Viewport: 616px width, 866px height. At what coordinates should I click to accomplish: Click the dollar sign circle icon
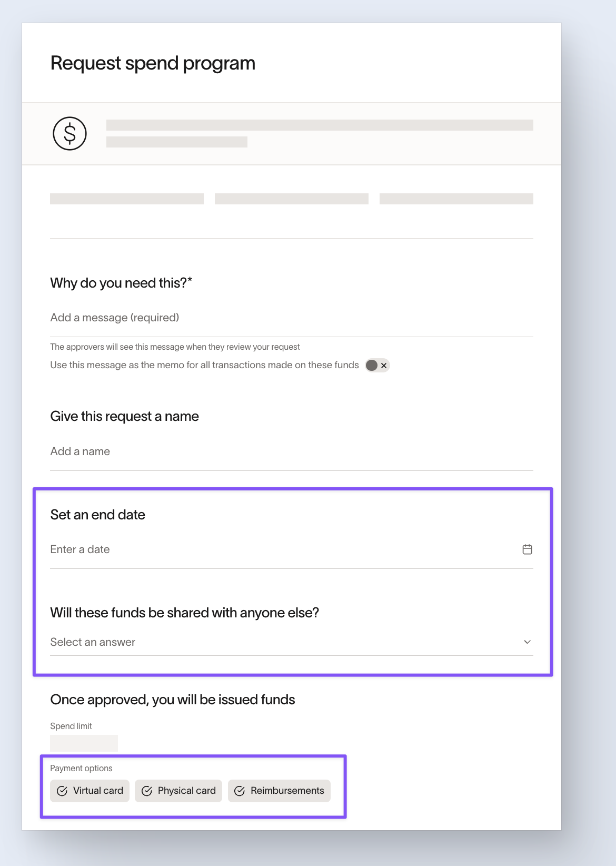[x=69, y=133]
